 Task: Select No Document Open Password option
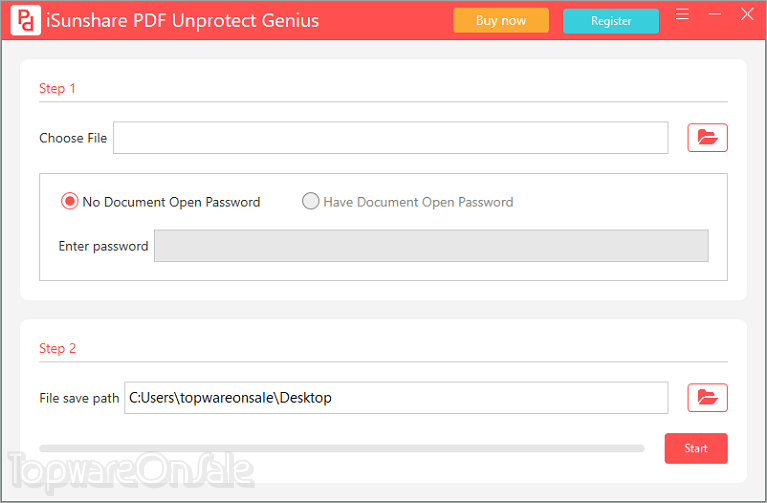(160, 202)
